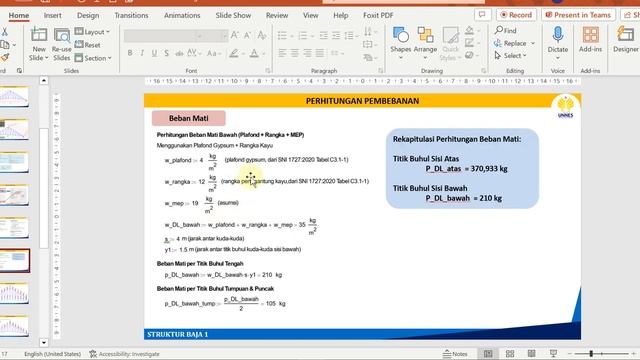Open the Re-use Slides pane

62,44
